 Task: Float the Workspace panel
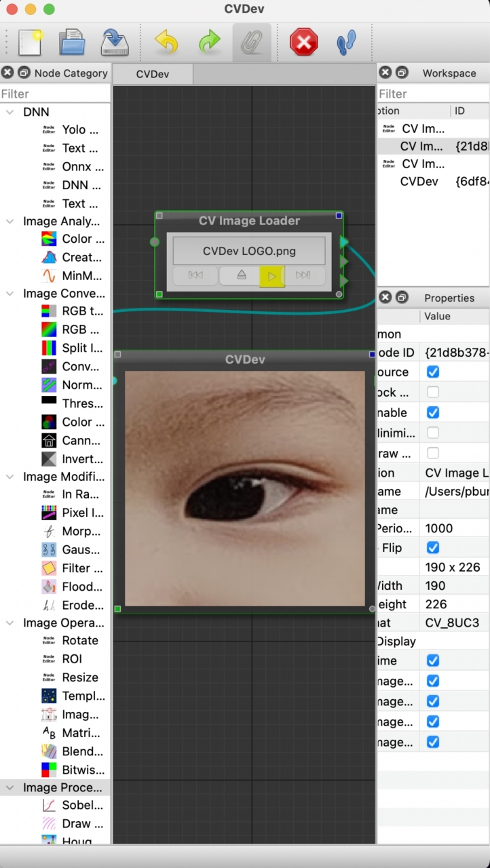(402, 73)
